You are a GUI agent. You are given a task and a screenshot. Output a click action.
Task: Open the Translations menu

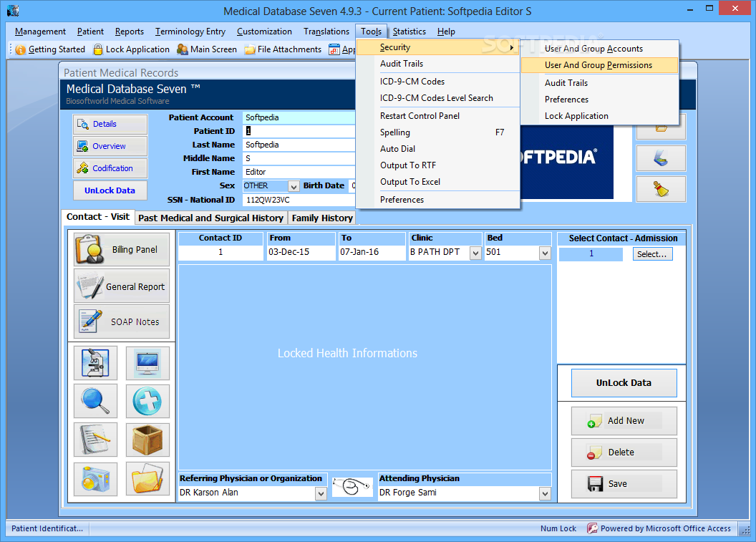click(x=326, y=32)
